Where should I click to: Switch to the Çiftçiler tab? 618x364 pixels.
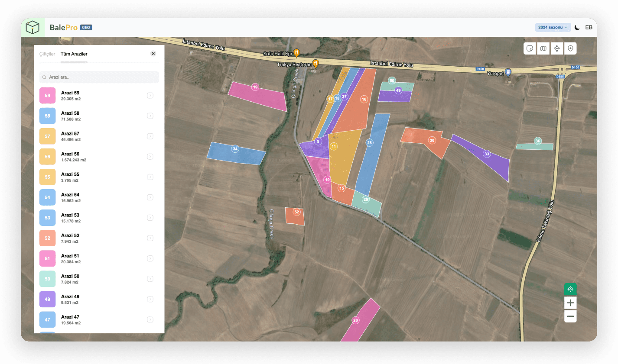click(x=47, y=54)
